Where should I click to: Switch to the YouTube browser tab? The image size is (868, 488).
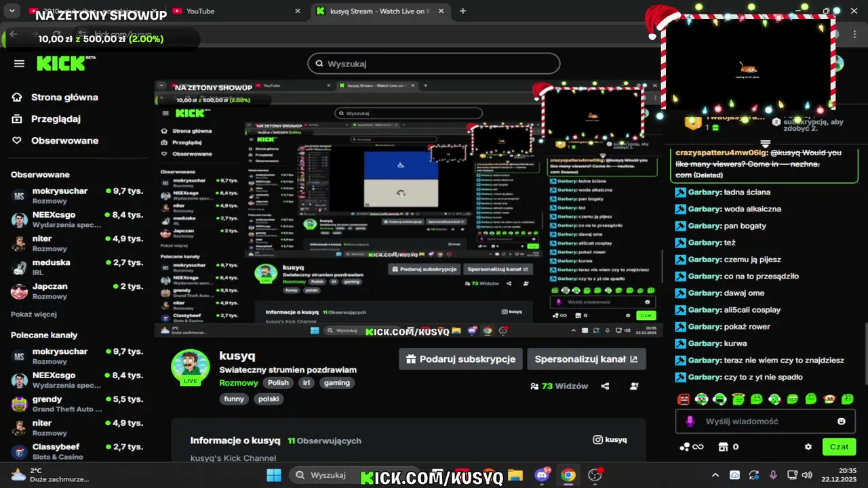tap(236, 11)
